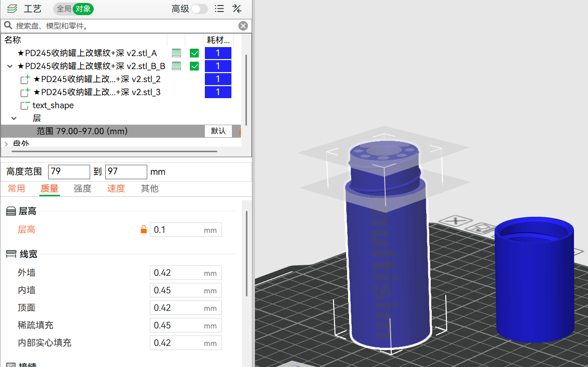Collapse the 层 node chevron
The height and width of the screenshot is (367, 588).
click(14, 118)
